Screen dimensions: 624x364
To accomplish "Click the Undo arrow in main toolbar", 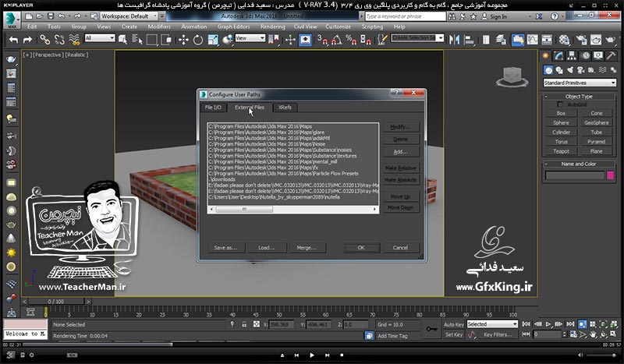I will (13, 40).
